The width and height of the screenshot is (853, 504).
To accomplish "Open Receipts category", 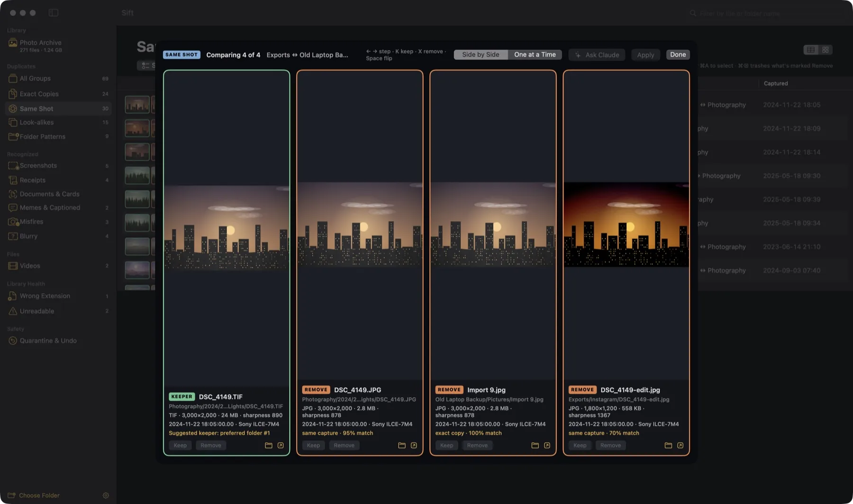I will [58, 180].
